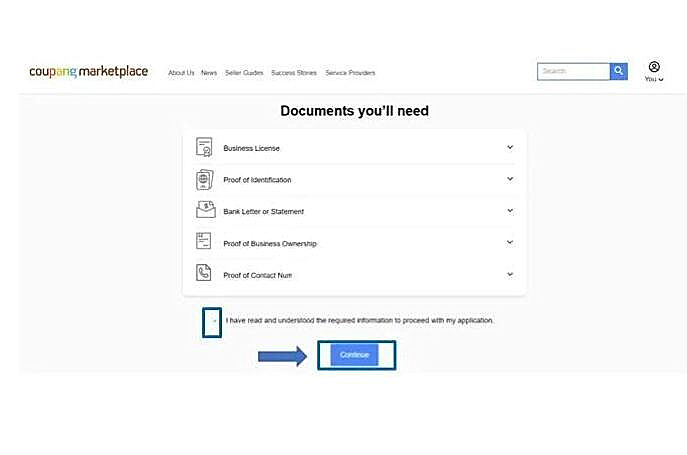The height and width of the screenshot is (455, 687).
Task: Check the 'I have read and understood' checkbox
Action: (213, 321)
